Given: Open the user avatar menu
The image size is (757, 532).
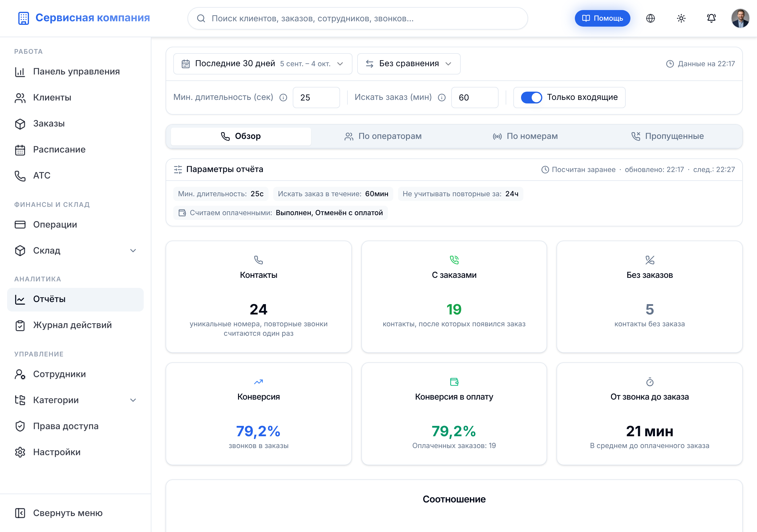Looking at the screenshot, I should 740,18.
